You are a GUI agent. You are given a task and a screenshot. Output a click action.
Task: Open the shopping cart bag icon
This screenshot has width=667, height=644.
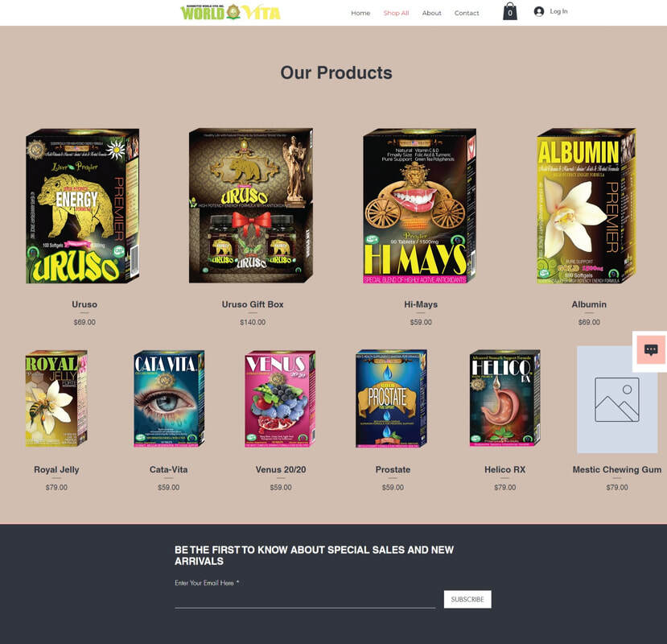[510, 11]
